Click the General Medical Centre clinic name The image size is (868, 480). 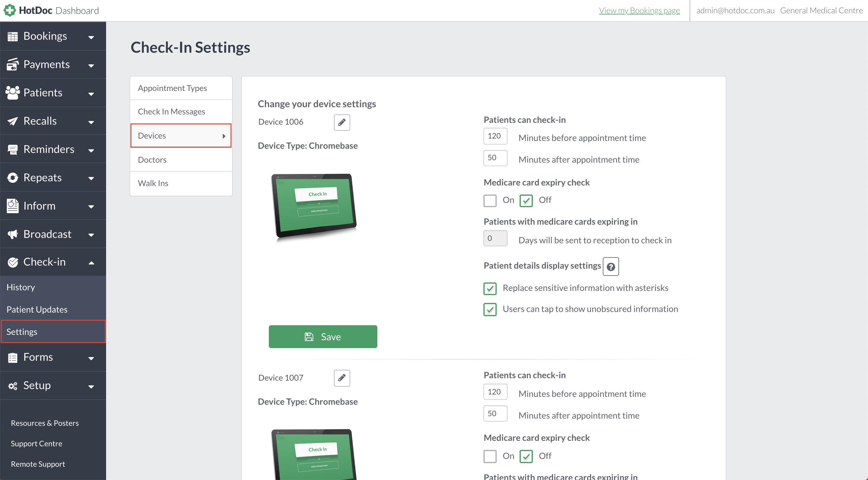(821, 11)
